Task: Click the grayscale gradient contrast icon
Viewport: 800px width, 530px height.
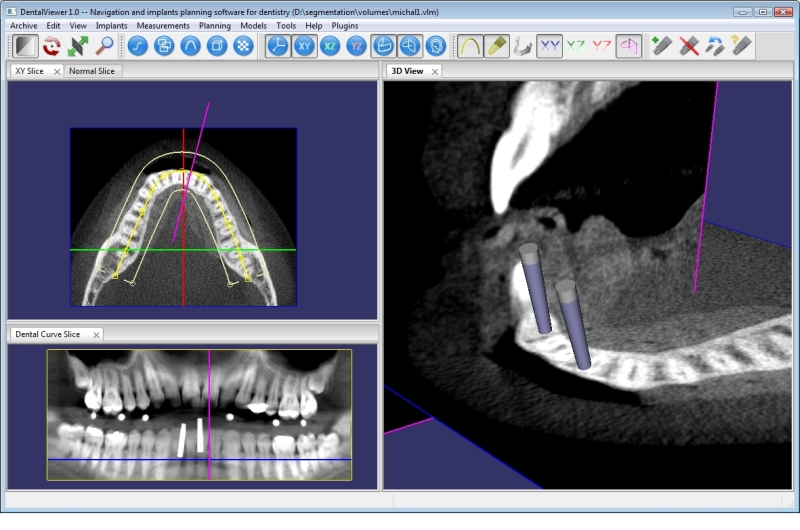Action: 25,46
